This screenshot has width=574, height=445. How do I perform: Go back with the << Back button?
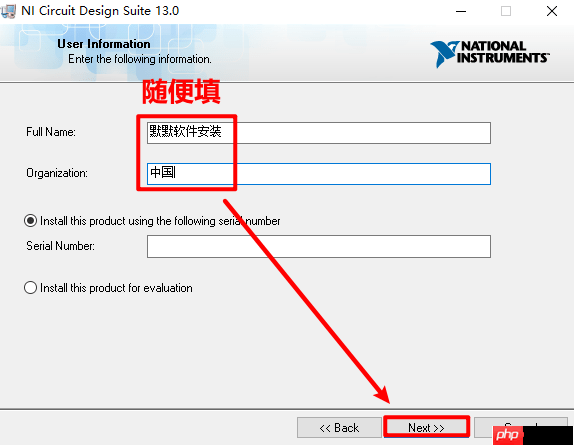point(339,427)
